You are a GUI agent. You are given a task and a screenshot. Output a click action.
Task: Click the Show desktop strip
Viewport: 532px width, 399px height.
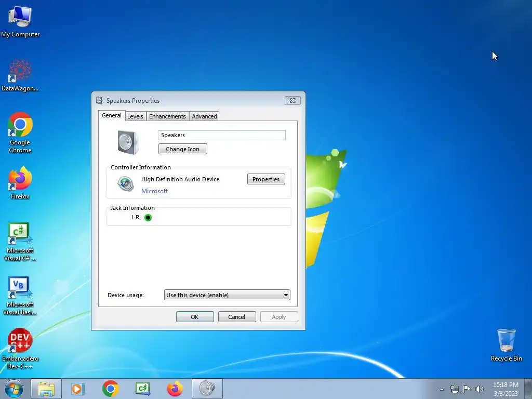tap(528, 389)
